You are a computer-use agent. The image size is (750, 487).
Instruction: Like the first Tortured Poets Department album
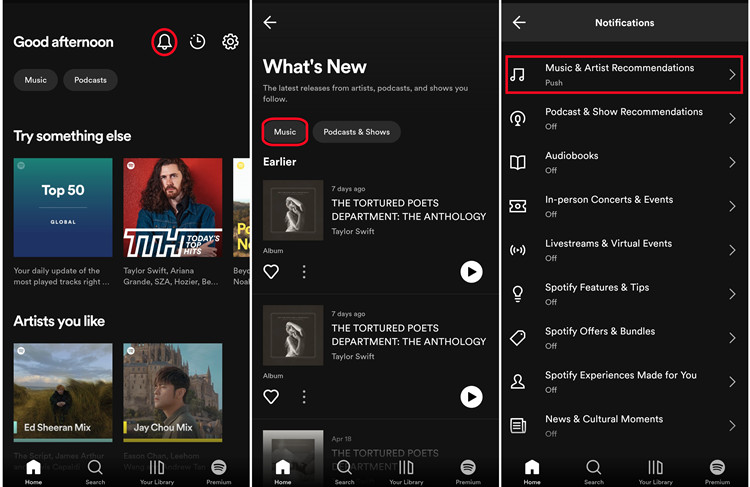pos(271,272)
